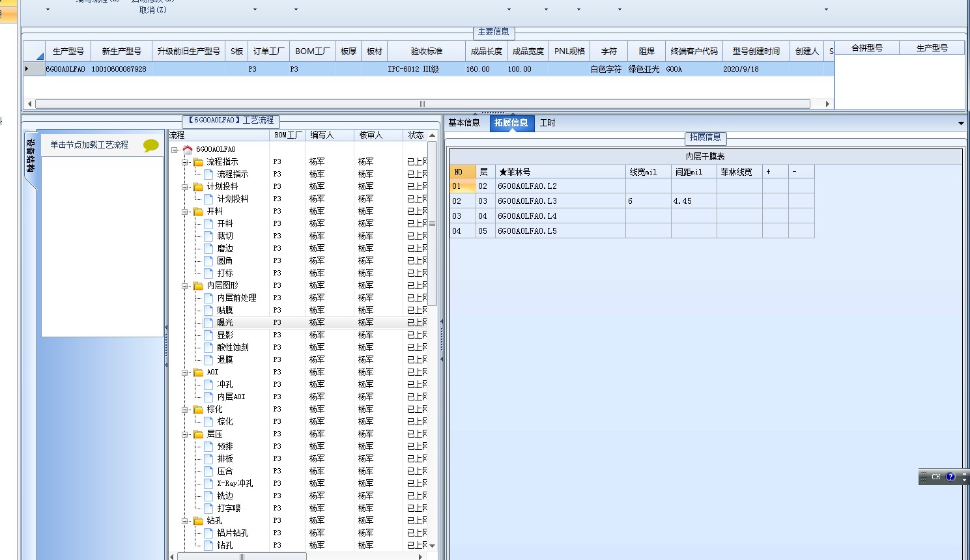
Task: Sort by the 线宽mil column header
Action: tap(648, 172)
